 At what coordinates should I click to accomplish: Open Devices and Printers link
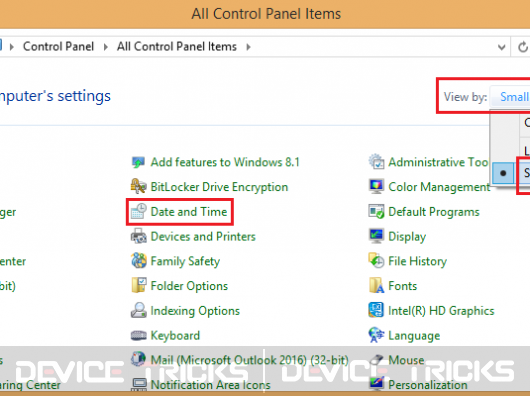pos(203,237)
